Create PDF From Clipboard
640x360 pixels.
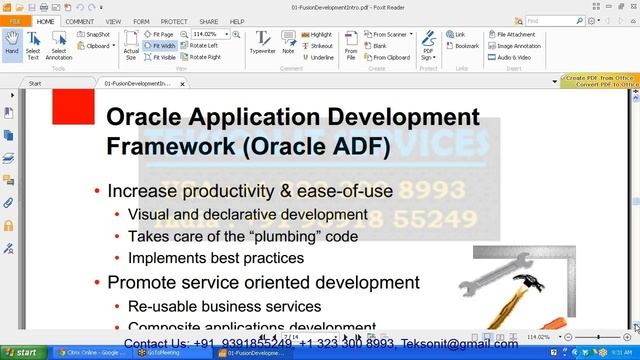click(x=387, y=58)
